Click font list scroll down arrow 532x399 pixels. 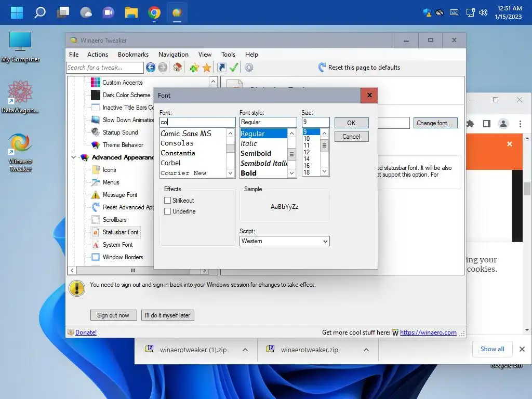230,173
